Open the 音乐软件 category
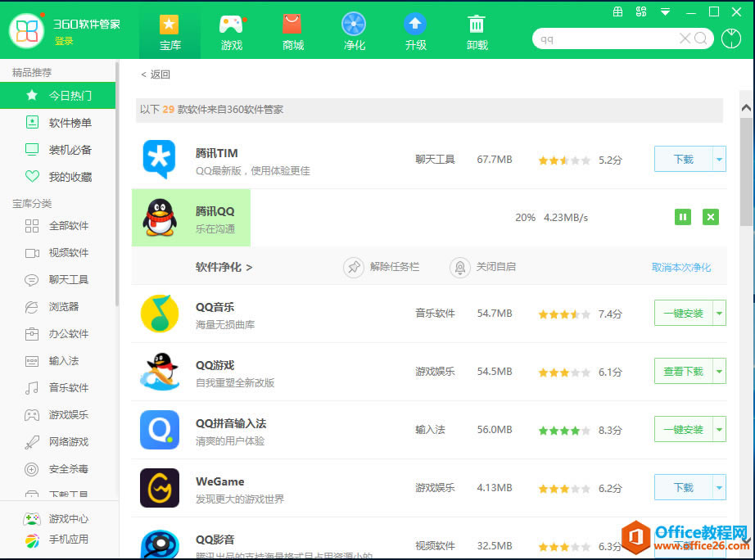This screenshot has height=560, width=755. click(58, 387)
